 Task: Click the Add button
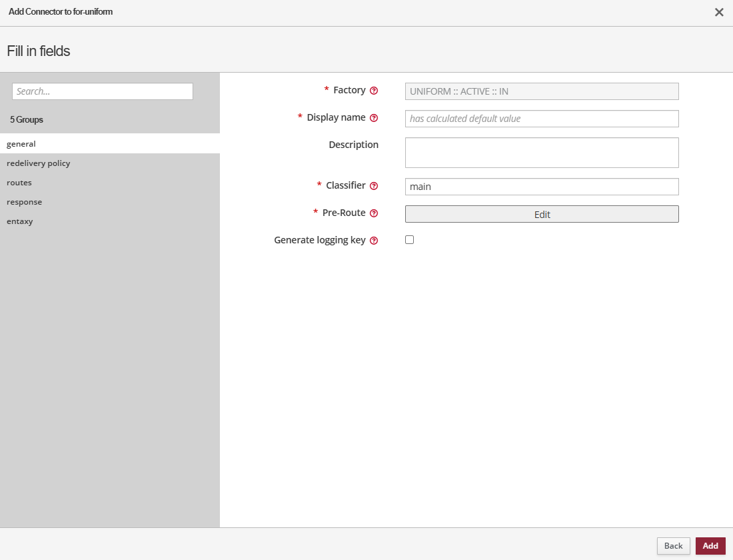710,546
